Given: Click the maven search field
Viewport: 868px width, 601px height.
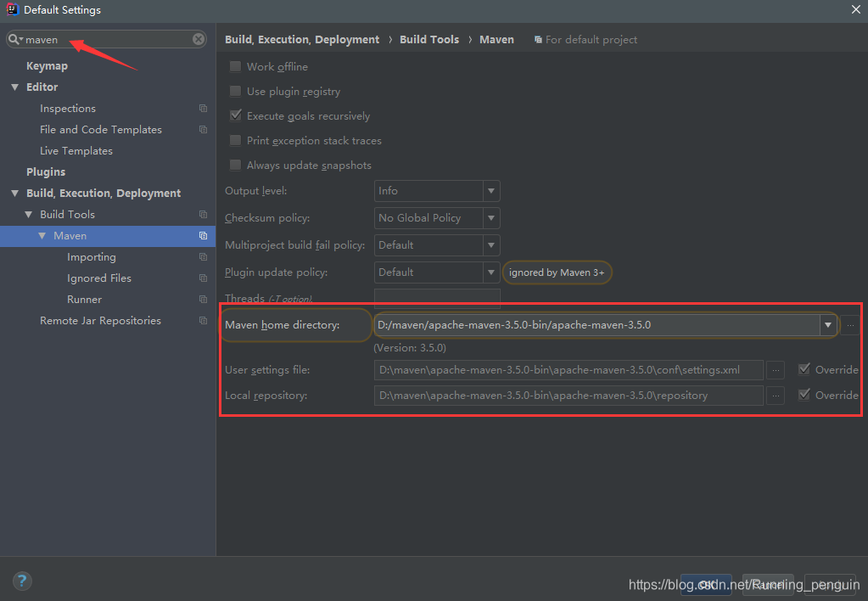Looking at the screenshot, I should 106,39.
